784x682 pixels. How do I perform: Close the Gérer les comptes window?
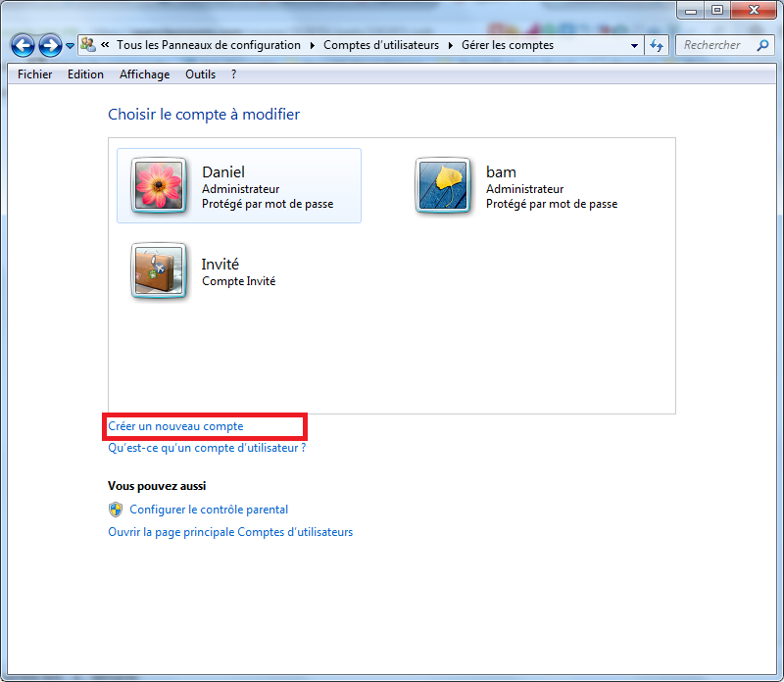point(754,10)
